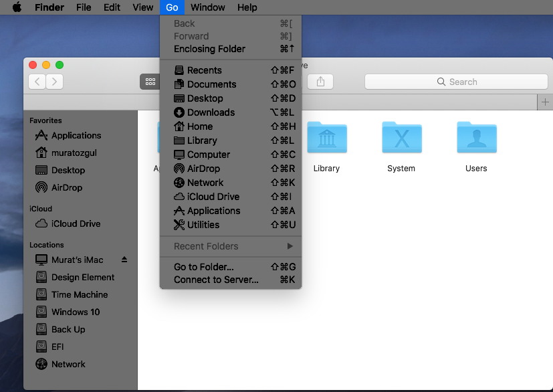Expand the Recent Folders submenu
Viewport: 553px width, 392px height.
pyautogui.click(x=231, y=246)
